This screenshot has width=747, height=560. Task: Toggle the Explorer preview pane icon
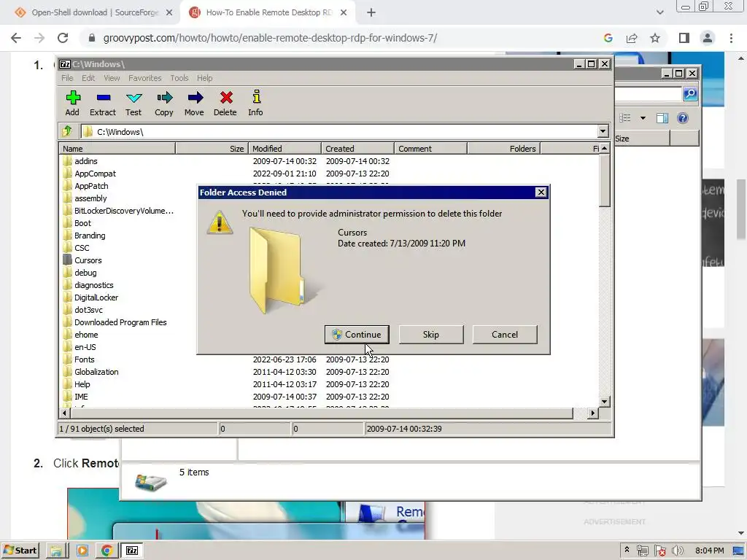[662, 117]
